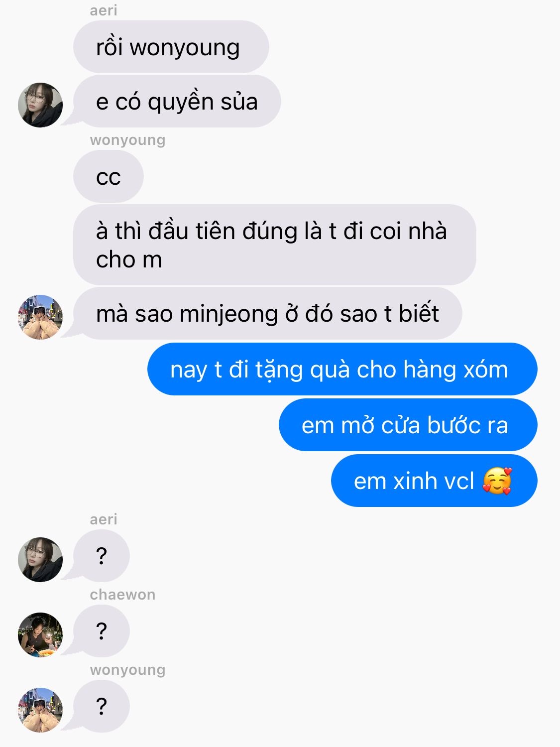Tap the blue "em mở cửa bước ra" bubble
This screenshot has width=560, height=747.
pos(408,425)
